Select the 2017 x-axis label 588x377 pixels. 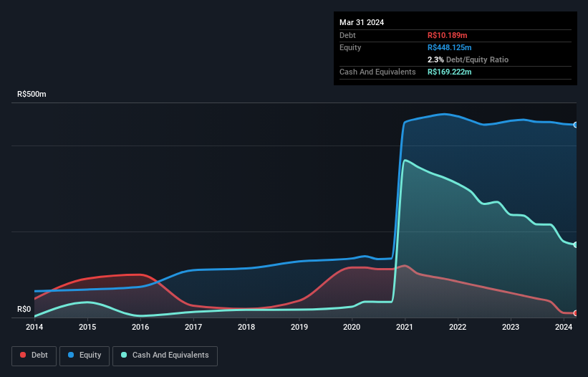tap(193, 327)
